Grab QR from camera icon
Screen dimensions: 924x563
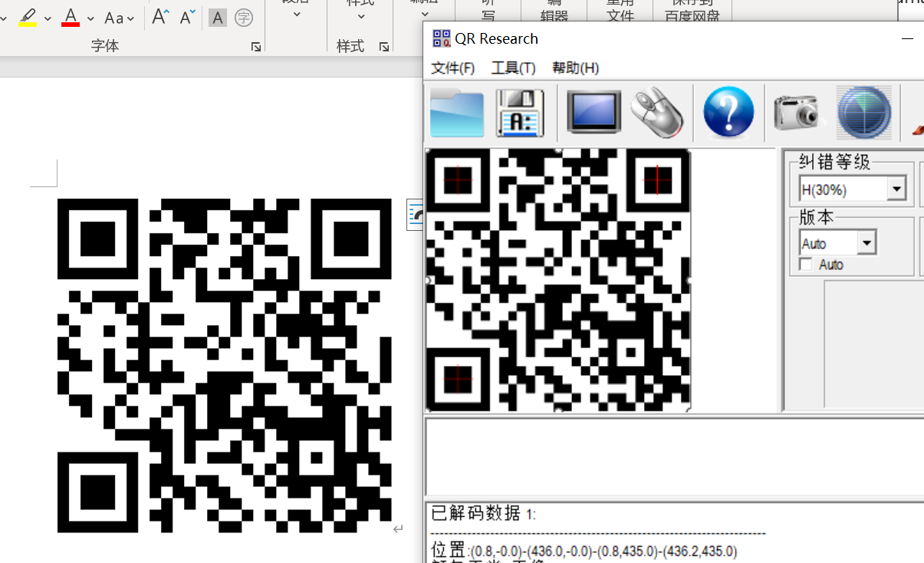click(x=798, y=113)
